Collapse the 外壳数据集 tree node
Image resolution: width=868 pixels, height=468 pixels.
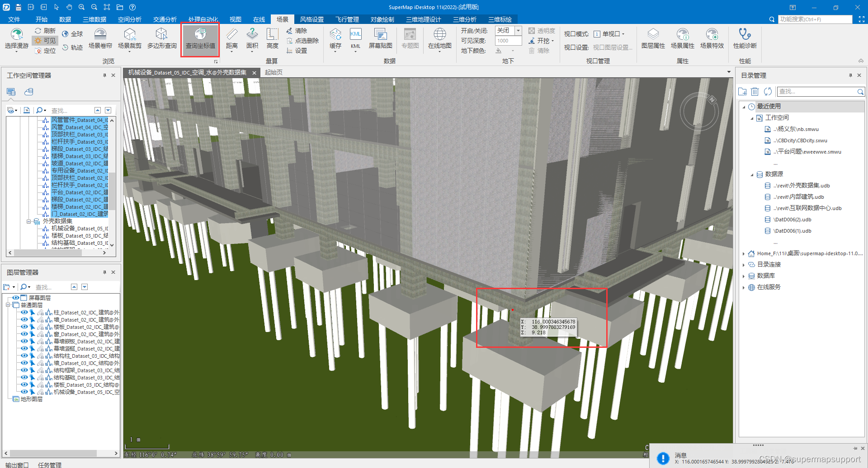[28, 221]
